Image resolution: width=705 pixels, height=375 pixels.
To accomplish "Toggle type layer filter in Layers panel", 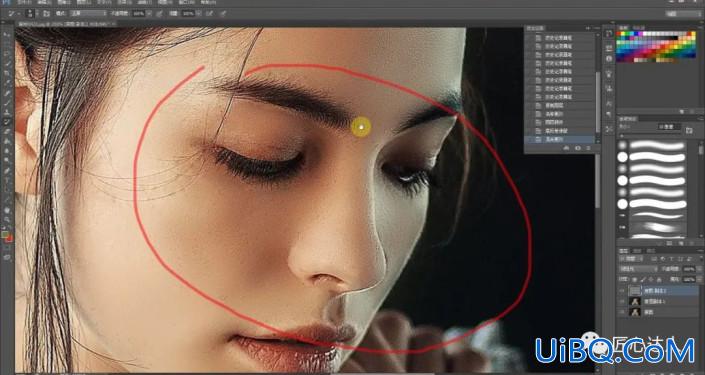I will tap(671, 259).
